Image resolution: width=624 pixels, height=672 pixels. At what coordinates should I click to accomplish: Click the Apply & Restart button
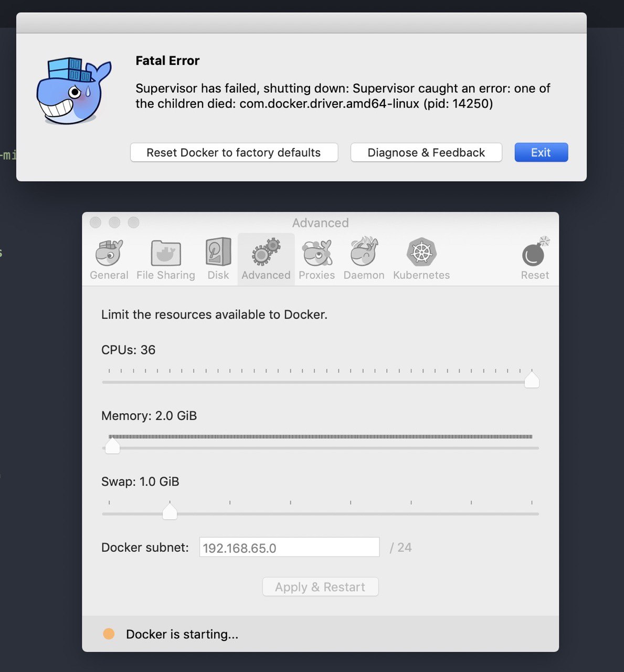click(x=320, y=587)
